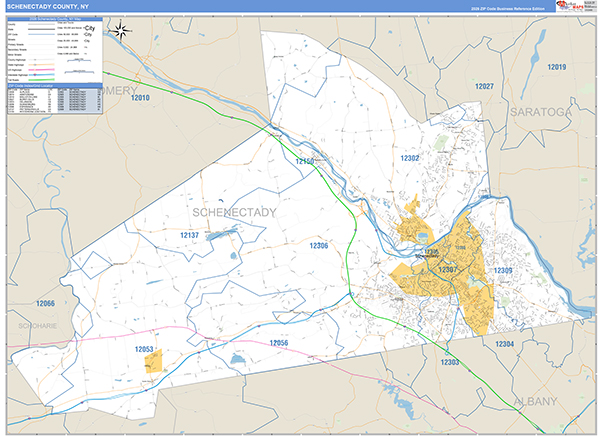
Task: Click the 12053 ZIP code label
Action: [x=145, y=350]
